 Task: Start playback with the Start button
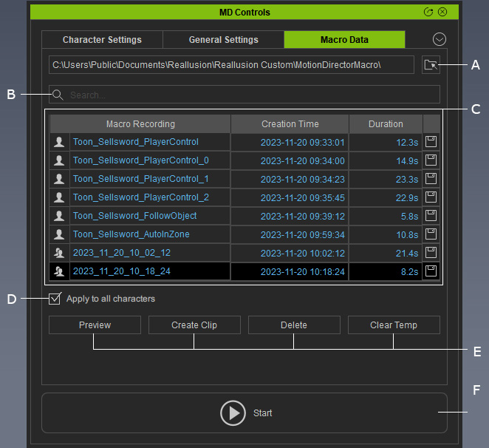pyautogui.click(x=244, y=413)
